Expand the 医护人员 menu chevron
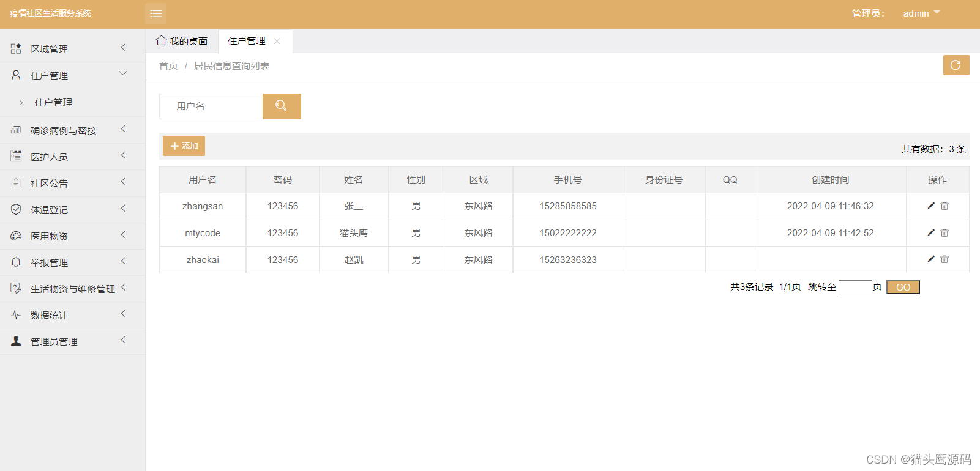The height and width of the screenshot is (471, 980). pyautogui.click(x=123, y=155)
